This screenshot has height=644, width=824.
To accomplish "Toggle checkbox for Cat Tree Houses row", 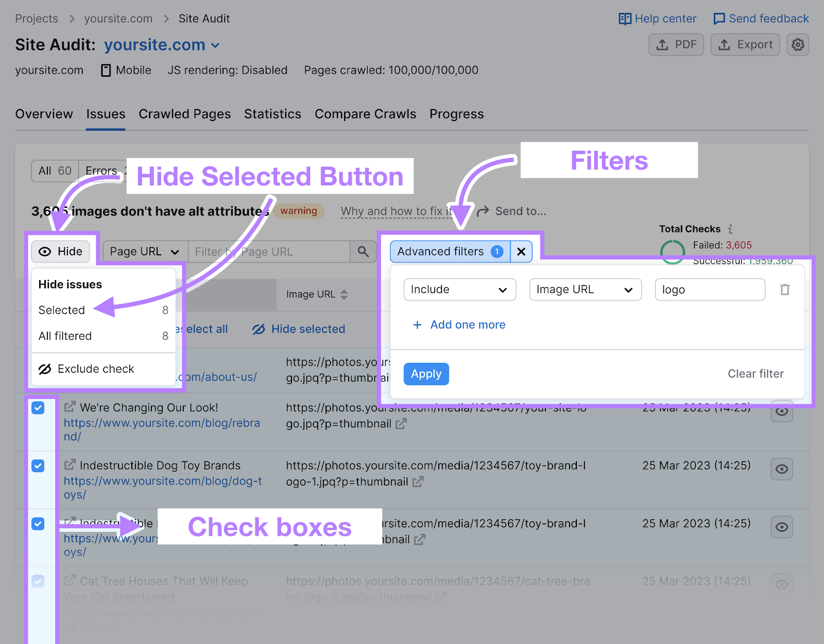I will pyautogui.click(x=38, y=581).
